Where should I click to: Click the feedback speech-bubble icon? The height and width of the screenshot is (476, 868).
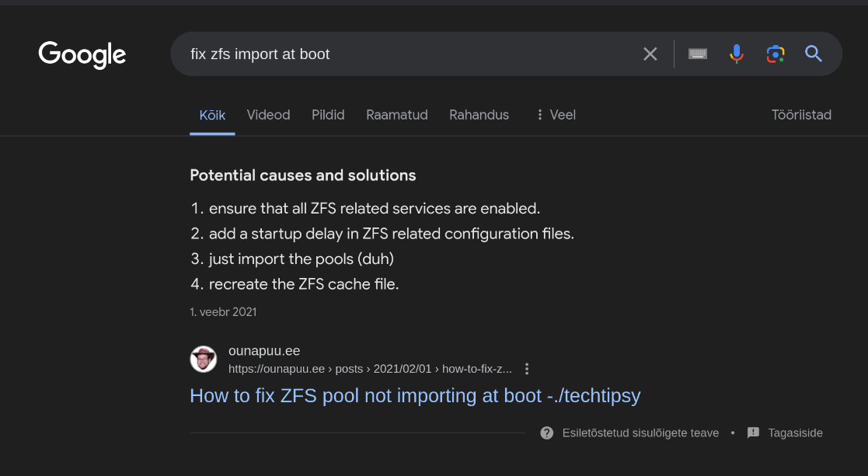pyautogui.click(x=753, y=433)
